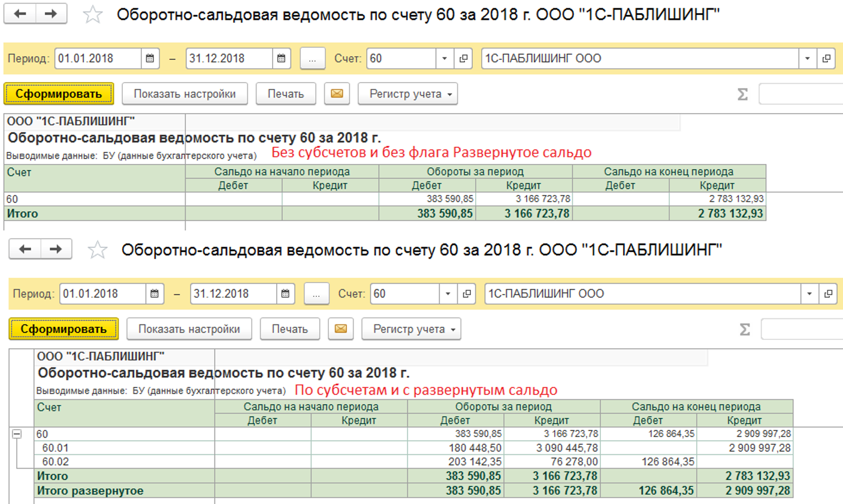The image size is (843, 504).
Task: Click Сформировать in the lower report
Action: (64, 329)
